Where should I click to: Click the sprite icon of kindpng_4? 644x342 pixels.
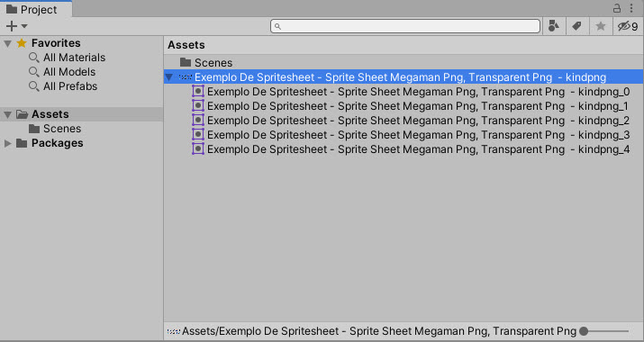click(198, 148)
